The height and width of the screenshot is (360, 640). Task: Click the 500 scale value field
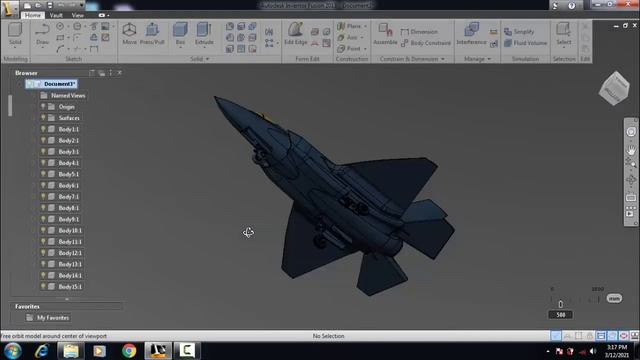click(560, 315)
